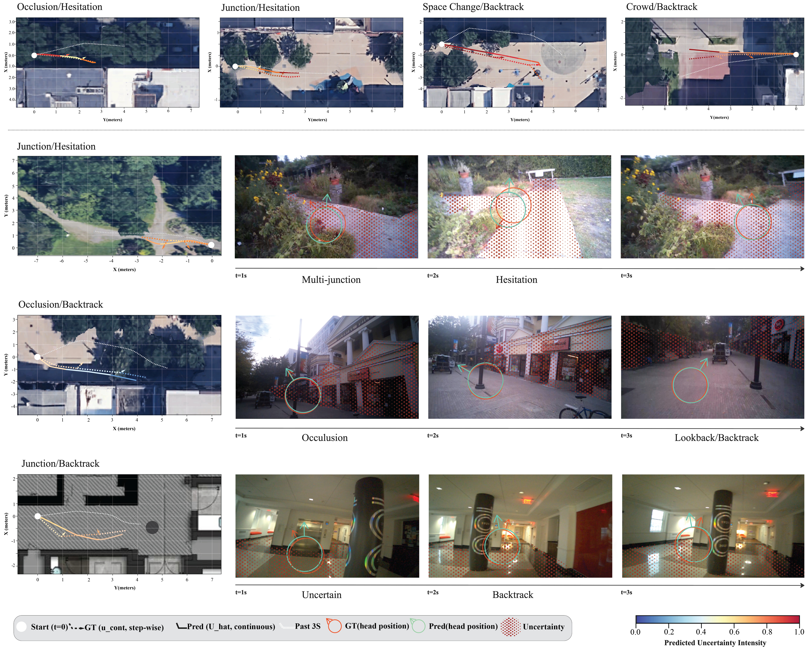Image resolution: width=812 pixels, height=648 pixels.
Task: Click the Occlusion/Hesitation map title
Action: click(x=59, y=7)
